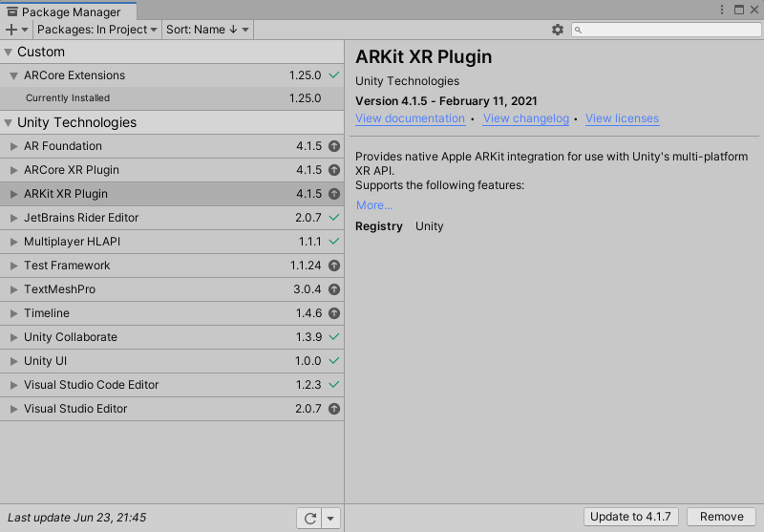
Task: Expand Unity Collaborate versions
Action: click(x=13, y=337)
